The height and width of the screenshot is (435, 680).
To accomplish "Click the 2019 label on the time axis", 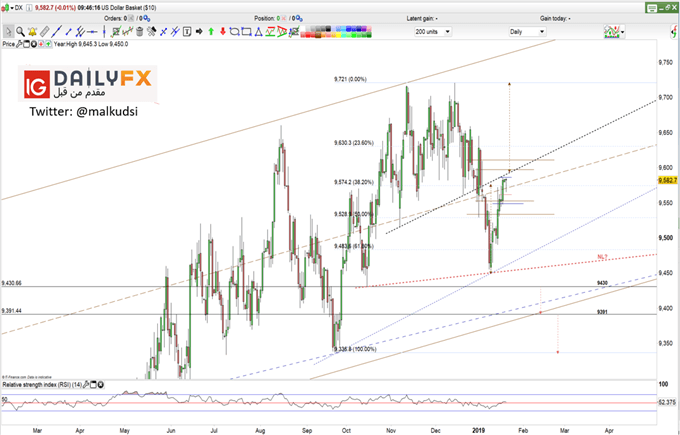I will [x=478, y=430].
